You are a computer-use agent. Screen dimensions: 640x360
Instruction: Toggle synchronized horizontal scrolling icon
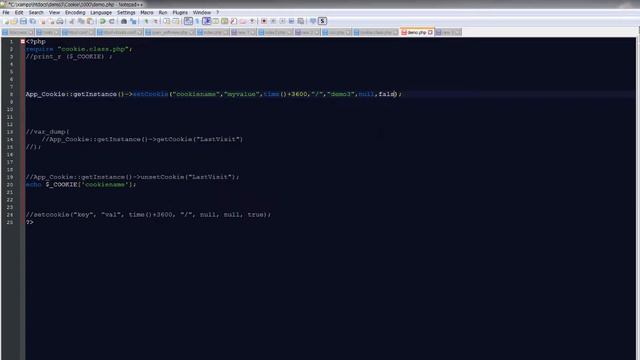[176, 21]
